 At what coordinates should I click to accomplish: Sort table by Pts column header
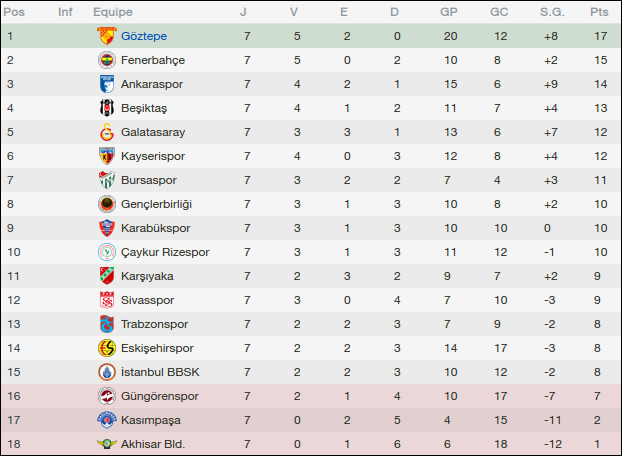(599, 12)
